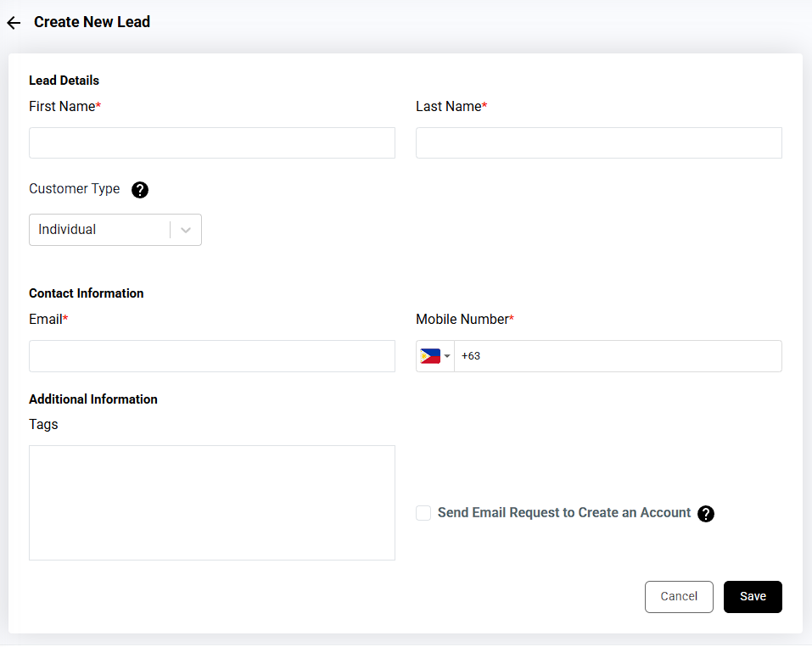
Task: Focus the First Name input field
Action: (212, 143)
